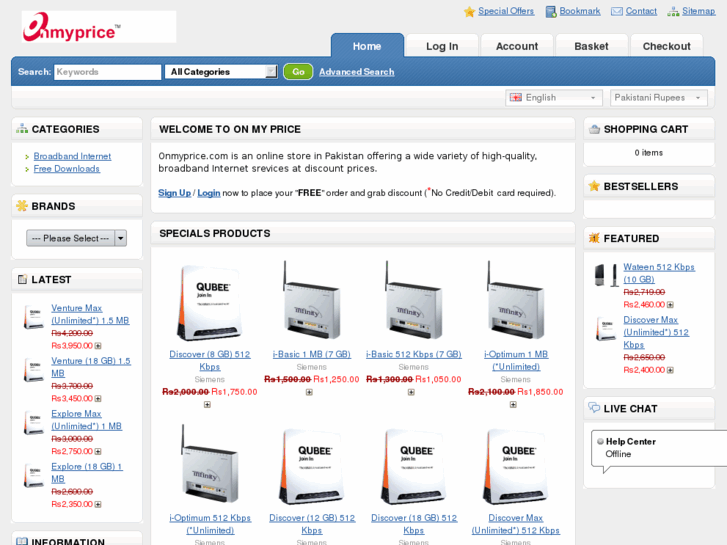
Task: Click the i-Basic 1 MB router image
Action: coord(312,300)
